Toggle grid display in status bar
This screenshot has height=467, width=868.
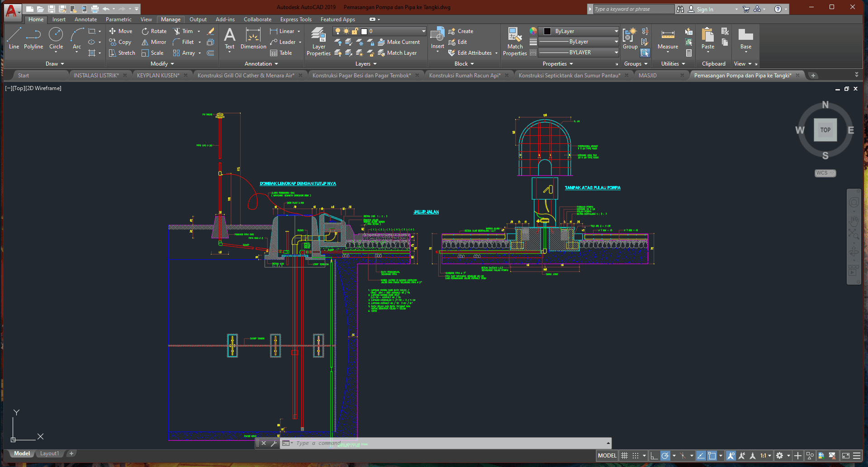tap(625, 456)
